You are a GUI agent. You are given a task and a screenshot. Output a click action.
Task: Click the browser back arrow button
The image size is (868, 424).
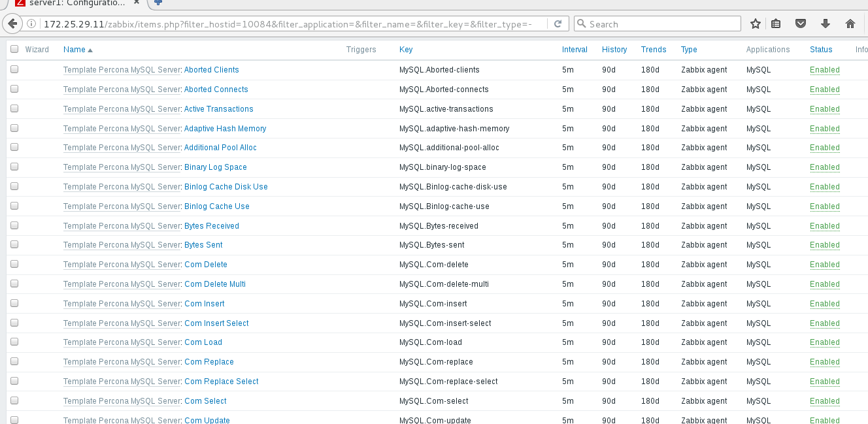tap(12, 24)
